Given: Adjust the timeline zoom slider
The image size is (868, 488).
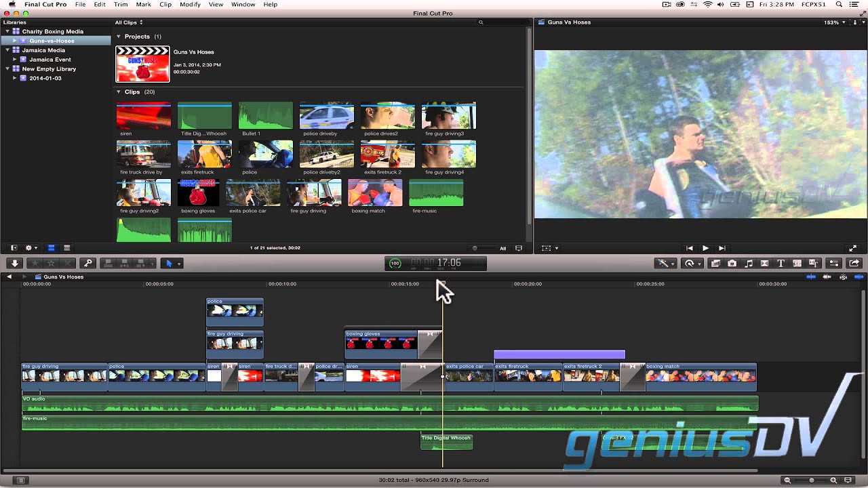Looking at the screenshot, I should point(811,480).
